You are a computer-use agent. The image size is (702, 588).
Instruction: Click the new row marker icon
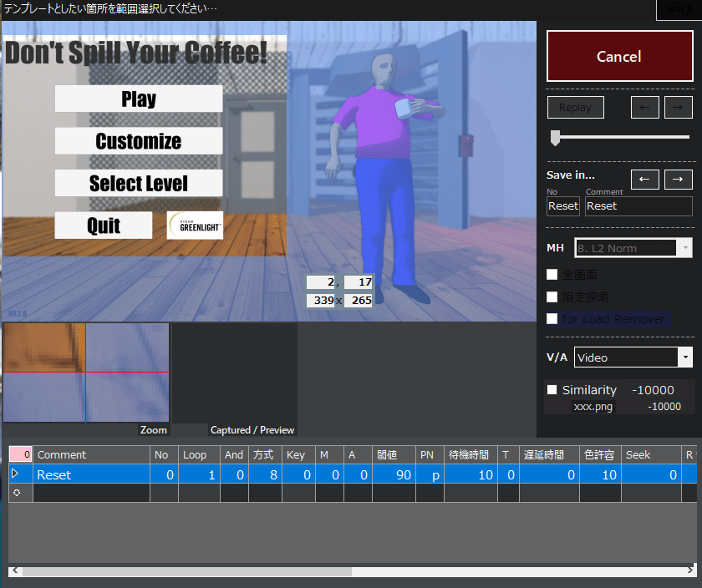(x=17, y=493)
